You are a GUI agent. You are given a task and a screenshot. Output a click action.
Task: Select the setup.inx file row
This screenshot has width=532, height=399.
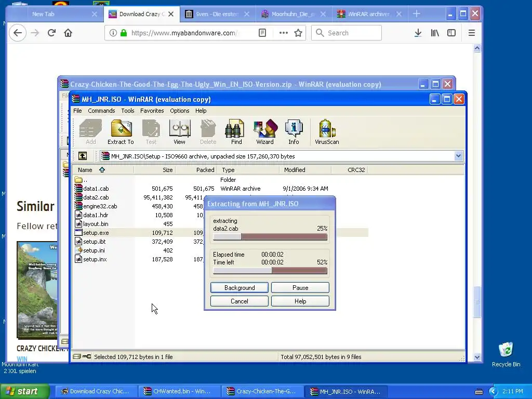point(220,259)
